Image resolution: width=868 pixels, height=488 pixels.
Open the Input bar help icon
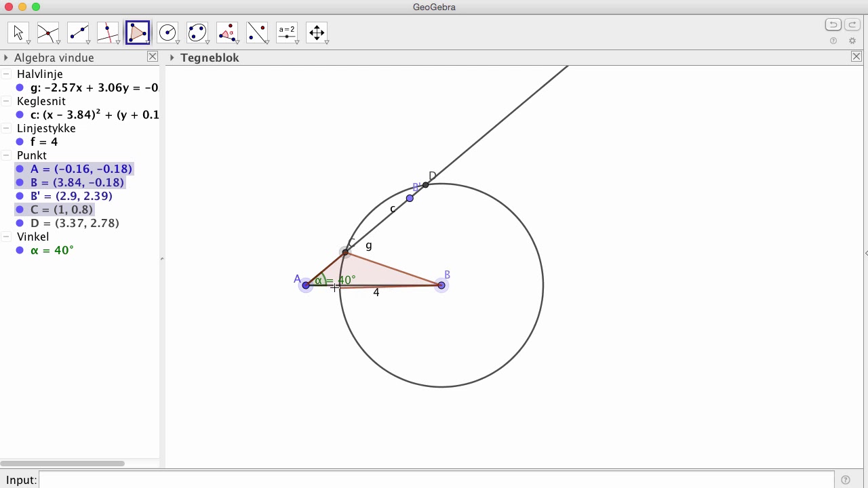tap(846, 480)
